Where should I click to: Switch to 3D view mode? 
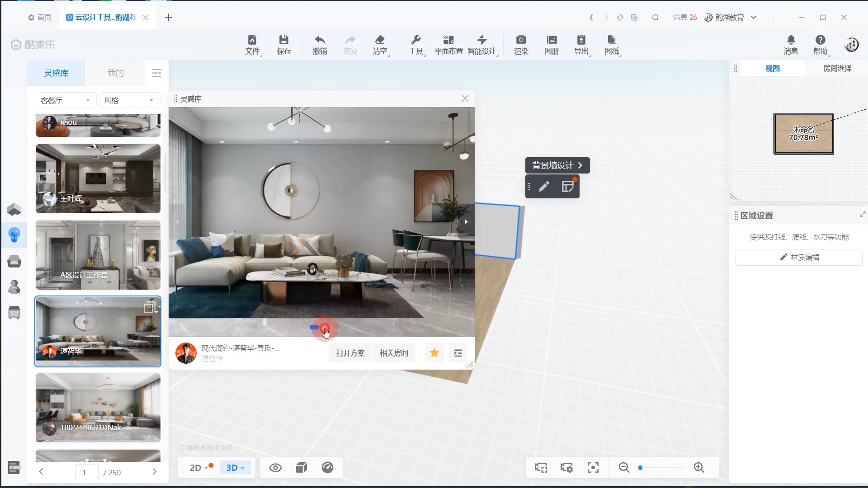coord(235,468)
